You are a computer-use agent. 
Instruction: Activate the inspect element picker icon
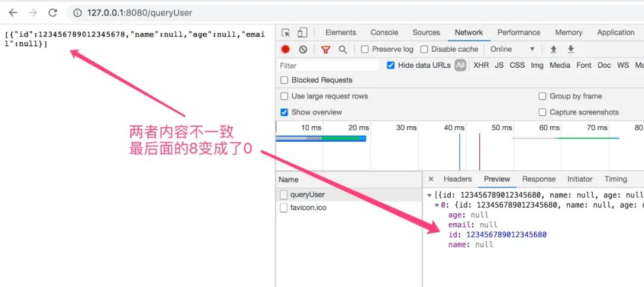click(x=286, y=33)
